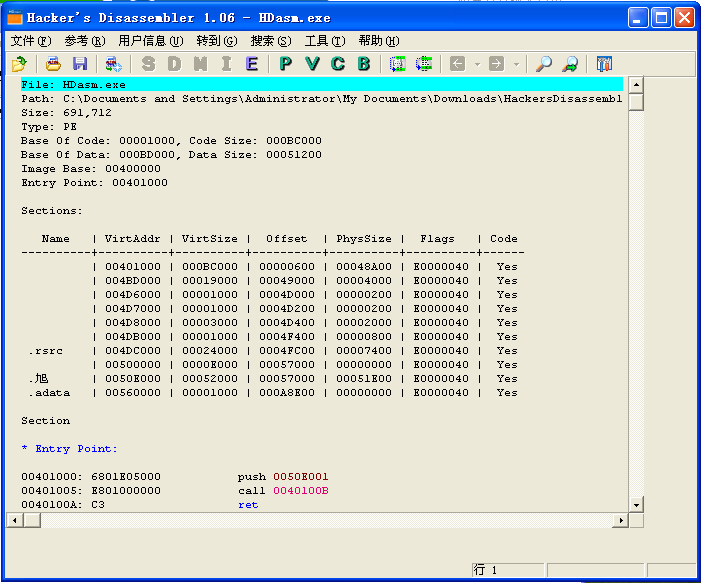Click the gray M toolbar button
The width and height of the screenshot is (701, 583).
click(200, 64)
